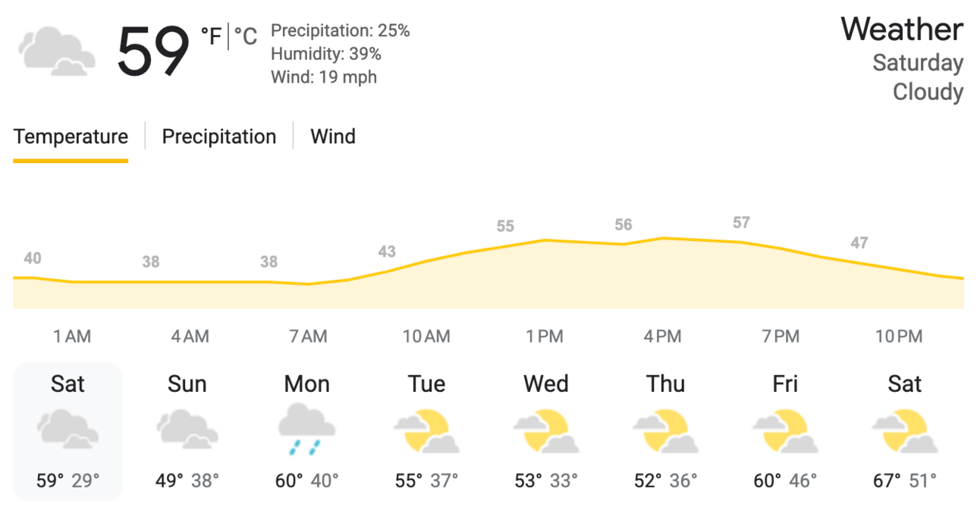Click the 7 PM hour label
The height and width of the screenshot is (520, 980).
[781, 337]
